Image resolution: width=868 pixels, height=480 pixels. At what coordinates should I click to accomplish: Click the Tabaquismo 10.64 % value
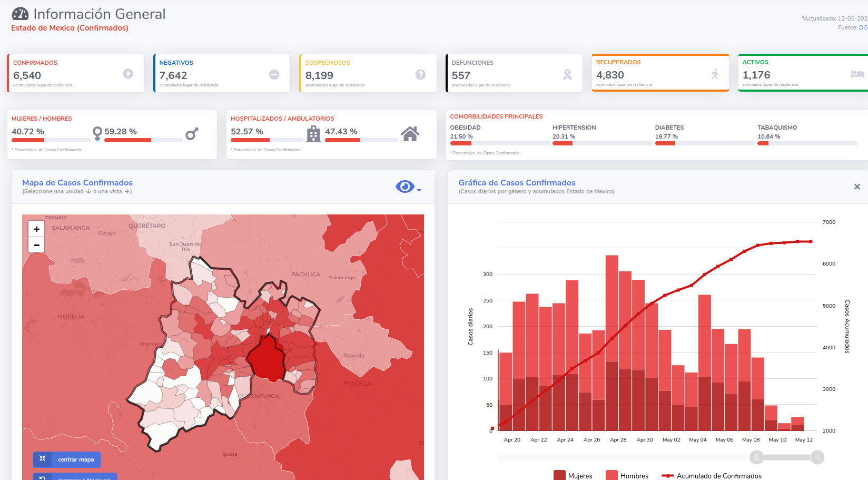pyautogui.click(x=769, y=136)
